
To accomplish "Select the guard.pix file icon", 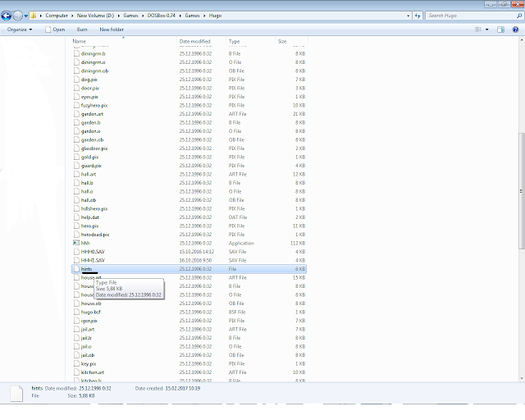I will [x=76, y=166].
